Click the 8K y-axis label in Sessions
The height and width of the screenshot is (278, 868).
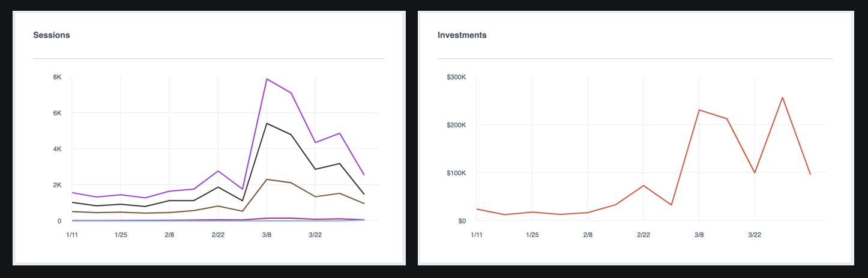coord(57,77)
